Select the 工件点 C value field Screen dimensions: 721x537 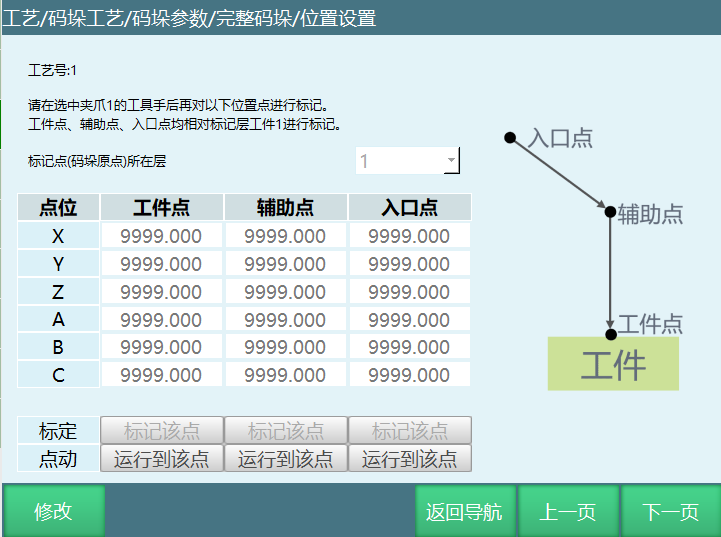pos(161,375)
